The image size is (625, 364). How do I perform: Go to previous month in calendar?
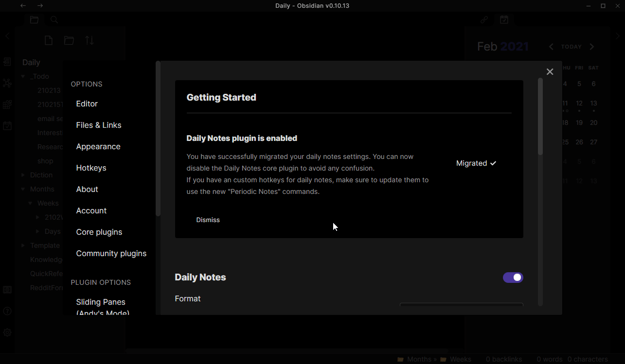(551, 47)
